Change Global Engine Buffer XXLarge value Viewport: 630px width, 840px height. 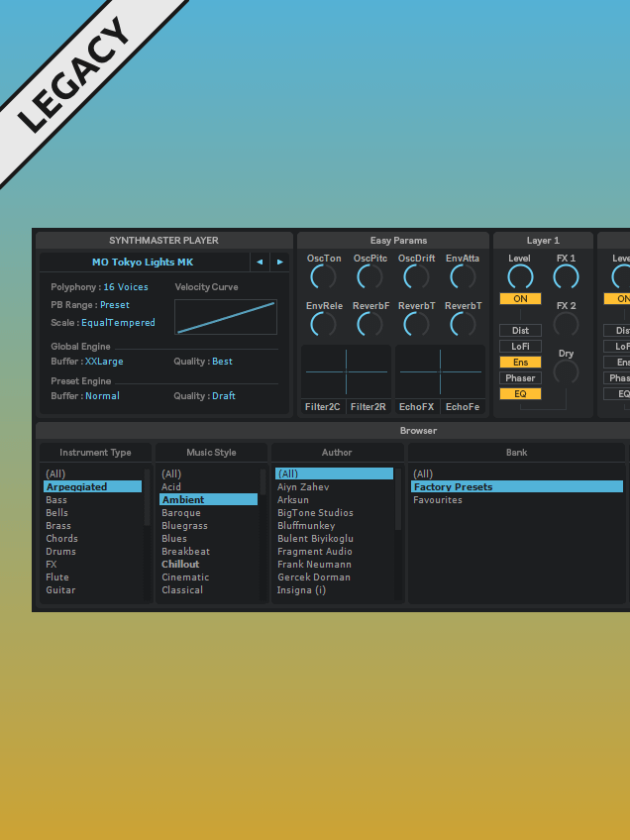point(104,362)
